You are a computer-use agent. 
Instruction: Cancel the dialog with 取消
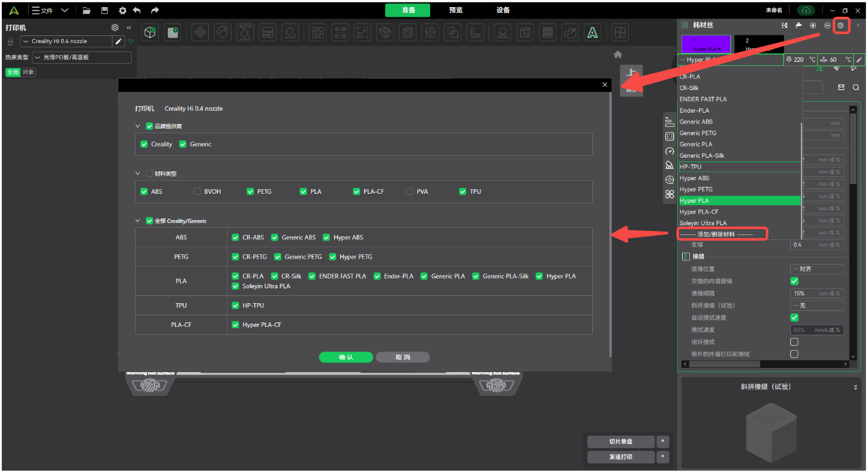pos(402,357)
